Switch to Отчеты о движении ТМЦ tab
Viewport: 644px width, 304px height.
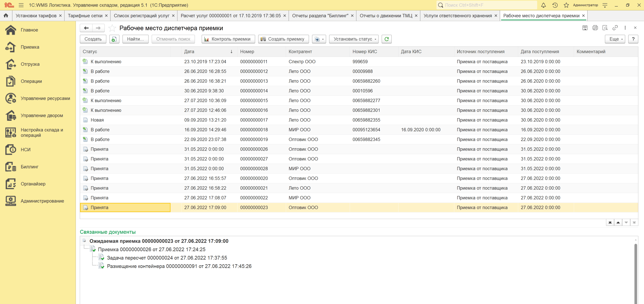point(386,16)
